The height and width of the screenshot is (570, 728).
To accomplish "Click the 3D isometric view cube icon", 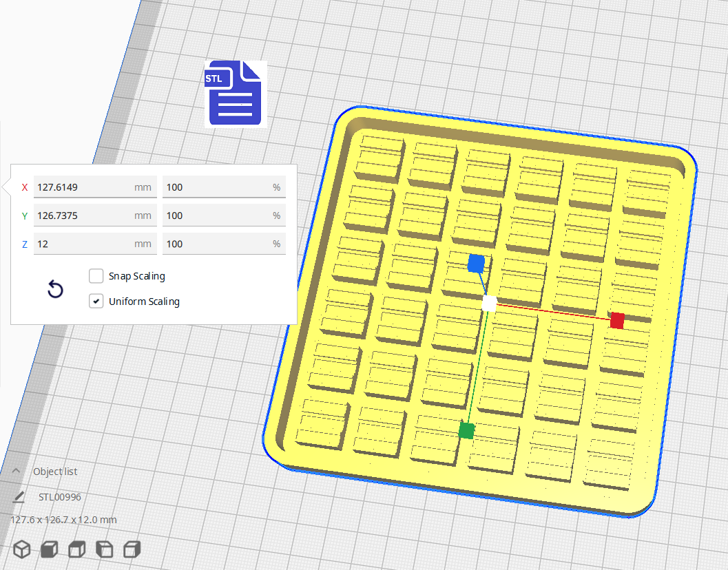I will pos(23,549).
